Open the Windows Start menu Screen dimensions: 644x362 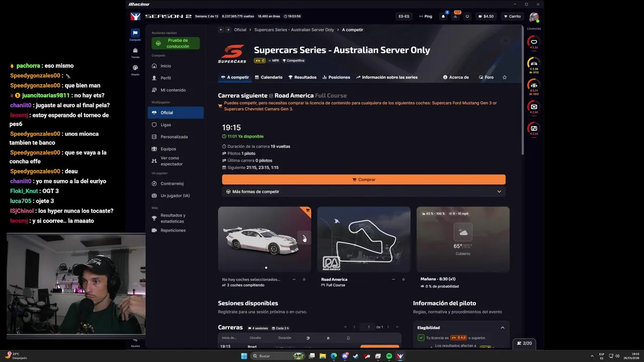(x=244, y=356)
